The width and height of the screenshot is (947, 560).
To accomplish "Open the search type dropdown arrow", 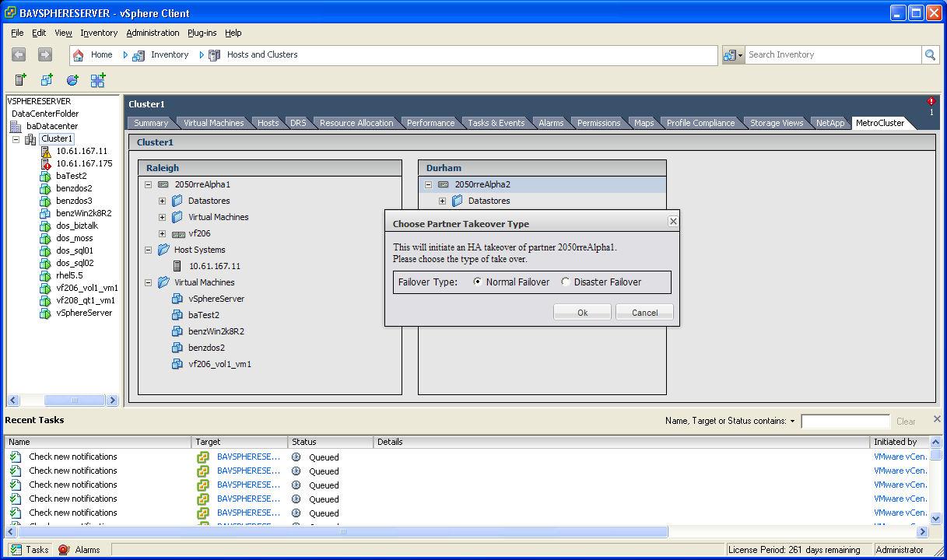I will 740,55.
